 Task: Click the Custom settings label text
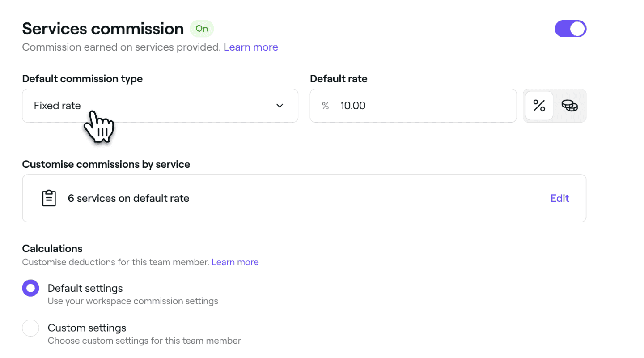point(87,328)
